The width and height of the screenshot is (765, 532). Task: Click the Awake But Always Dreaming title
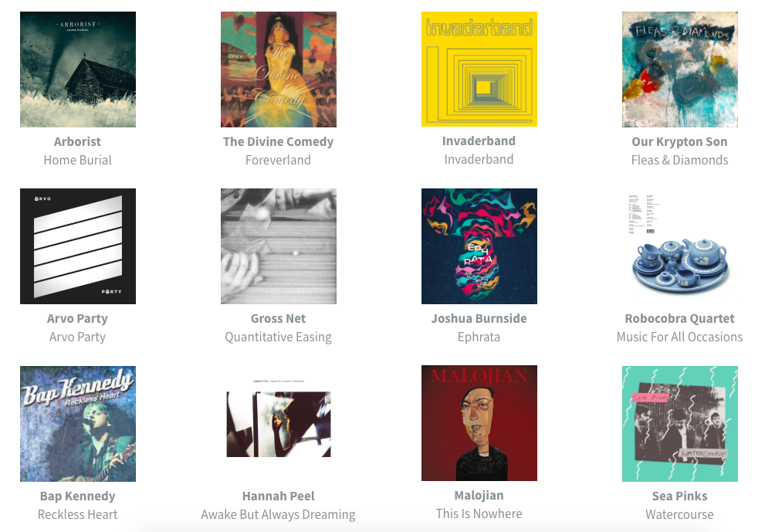[278, 514]
